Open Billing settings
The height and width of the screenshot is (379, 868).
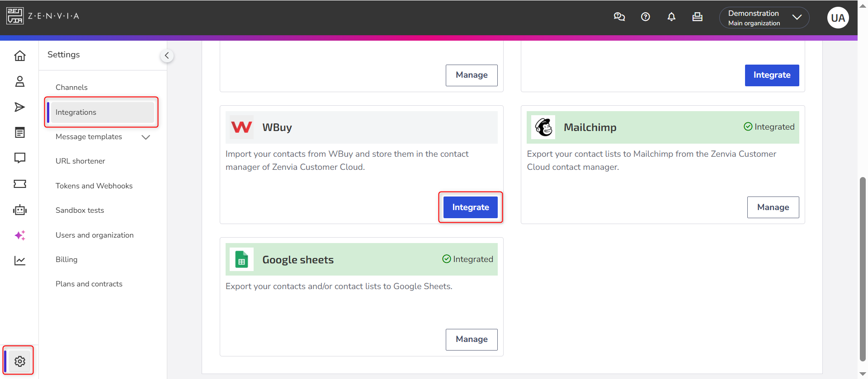coord(66,259)
